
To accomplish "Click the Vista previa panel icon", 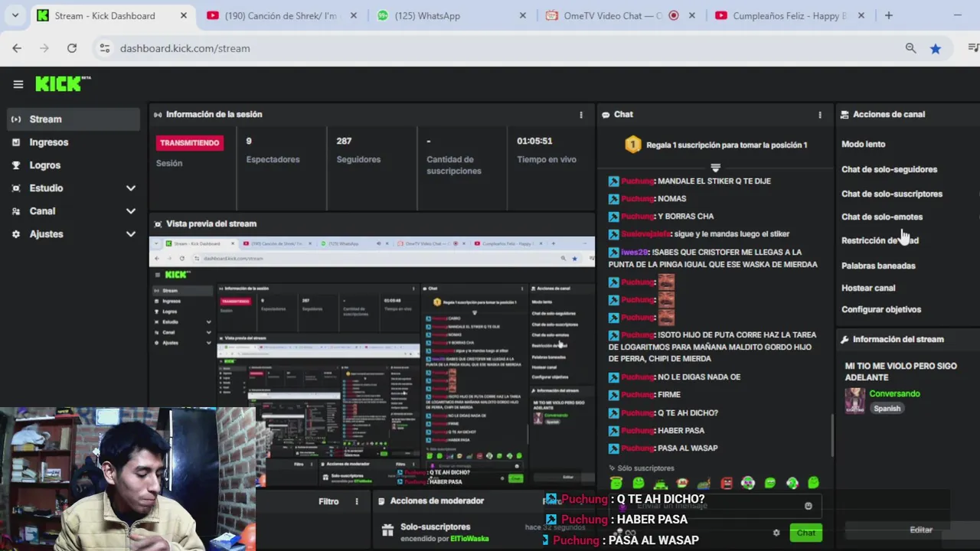I will click(158, 224).
